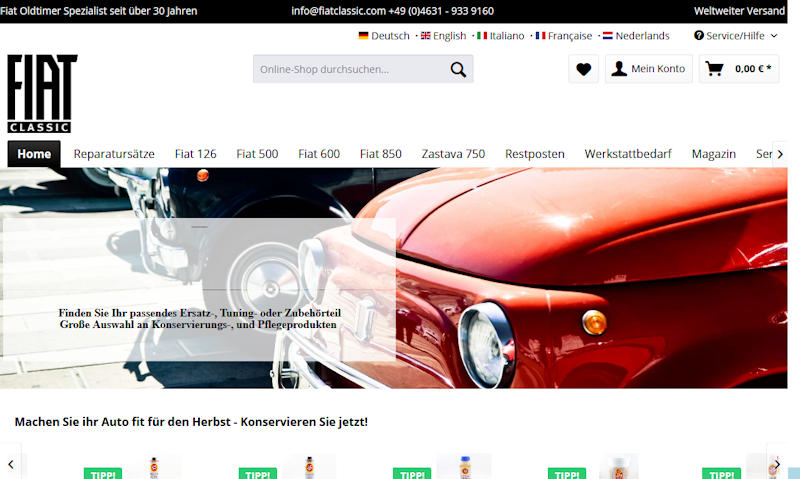Advance navigation bar with right chevron
Viewport: 800px width, 479px height.
tap(780, 154)
